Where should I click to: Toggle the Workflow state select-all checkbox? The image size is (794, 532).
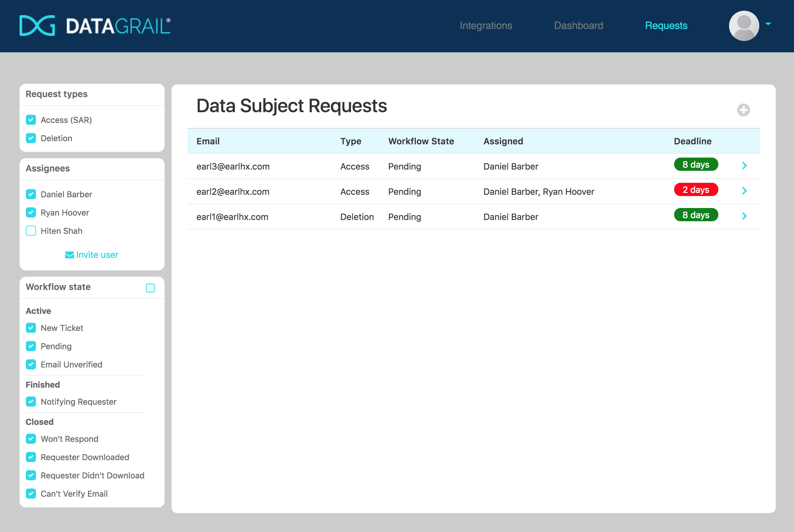150,288
